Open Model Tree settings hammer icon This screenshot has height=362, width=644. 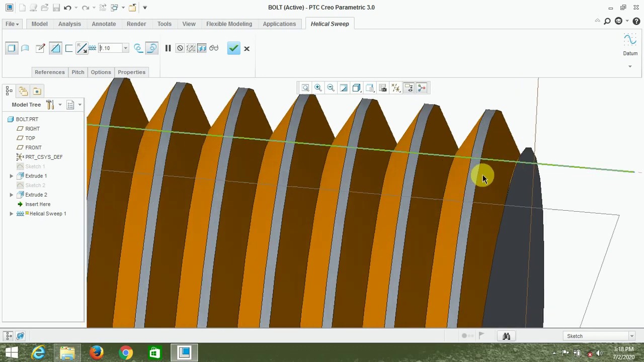click(x=50, y=105)
